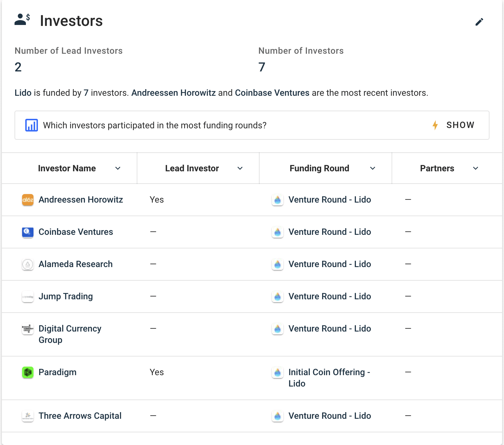Click Lido icon in Alameda Research row
Image resolution: width=504 pixels, height=445 pixels.
[278, 264]
